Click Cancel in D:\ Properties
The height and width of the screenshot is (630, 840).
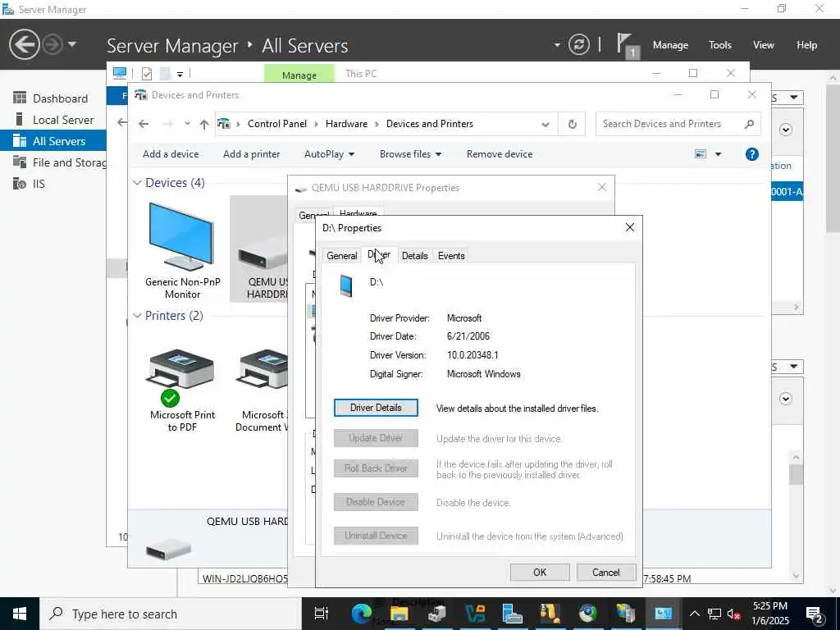pos(606,572)
